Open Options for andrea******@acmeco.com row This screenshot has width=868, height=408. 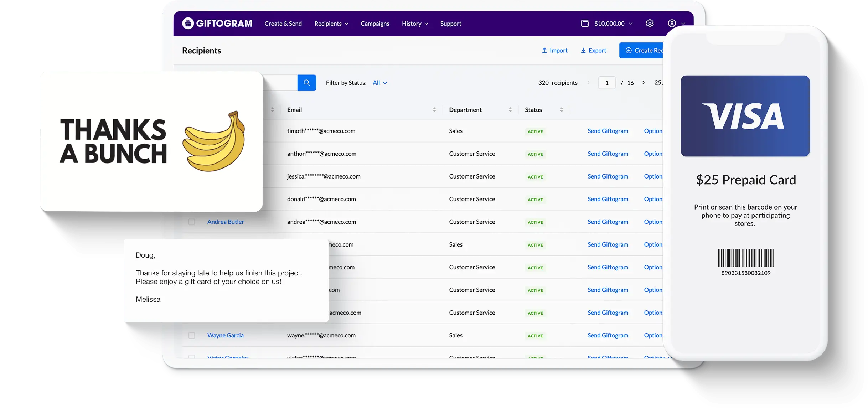(653, 222)
